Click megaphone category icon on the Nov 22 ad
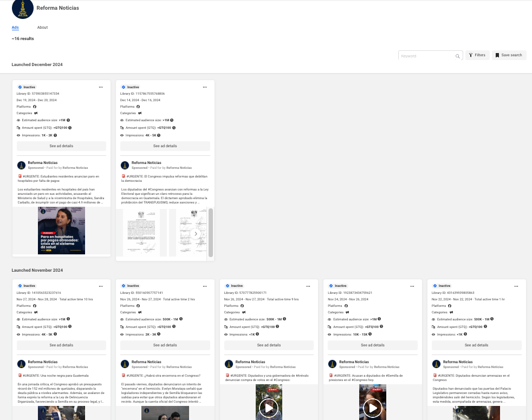532x420 pixels. [x=451, y=312]
